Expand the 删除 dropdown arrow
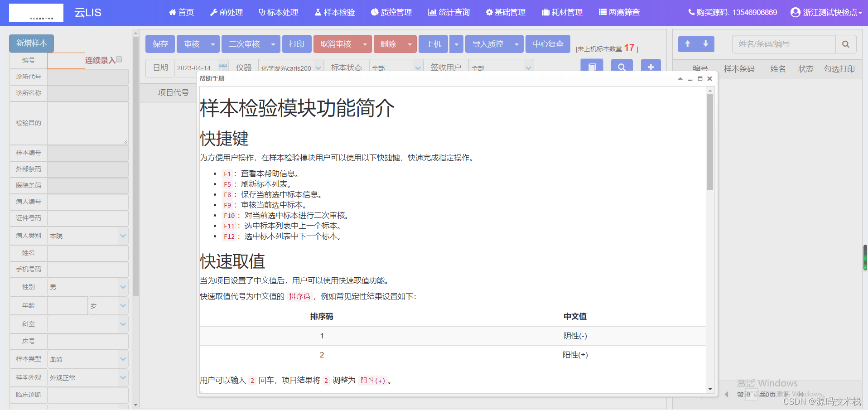 [x=410, y=44]
